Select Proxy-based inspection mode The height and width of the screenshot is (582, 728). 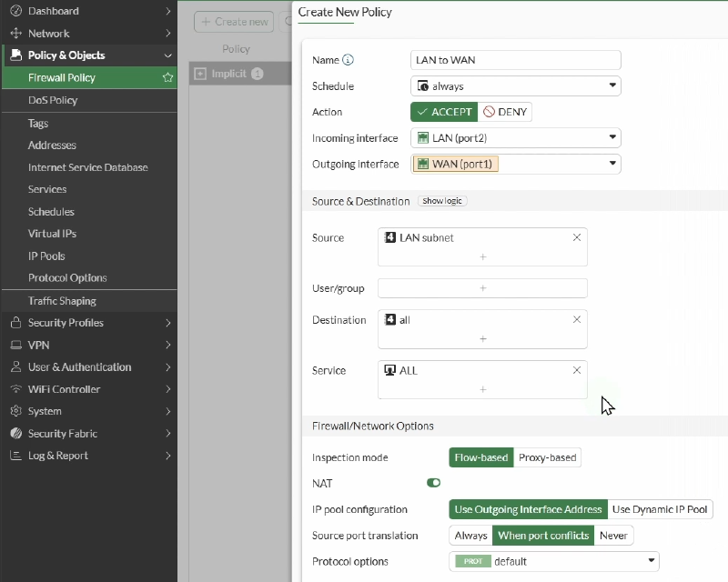click(548, 457)
